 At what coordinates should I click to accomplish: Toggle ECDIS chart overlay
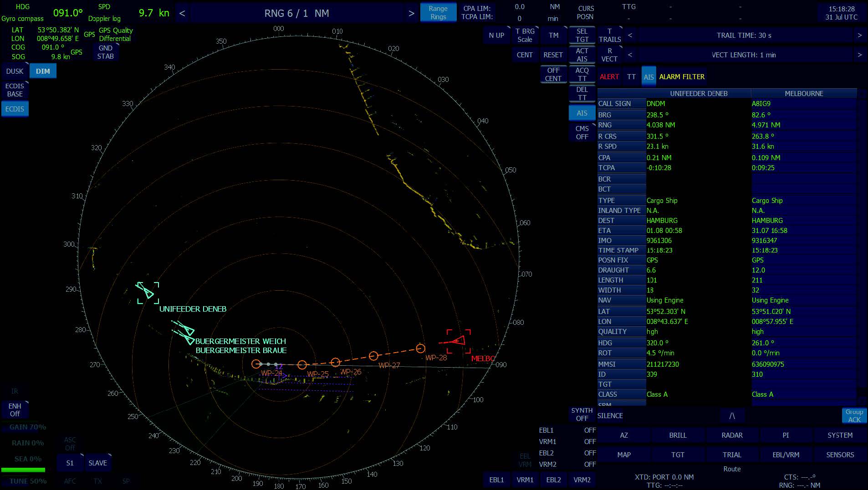(x=15, y=109)
